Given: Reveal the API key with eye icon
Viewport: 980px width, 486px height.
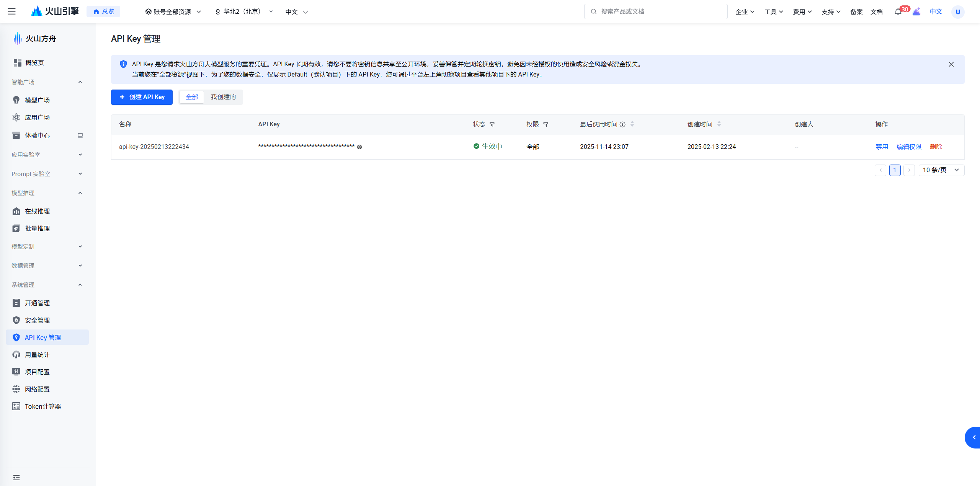Looking at the screenshot, I should click(x=359, y=147).
